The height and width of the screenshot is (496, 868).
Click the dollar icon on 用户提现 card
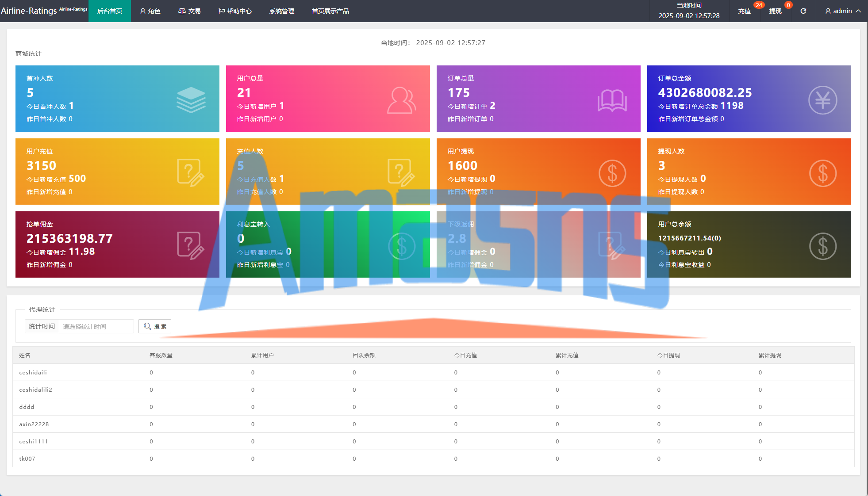pyautogui.click(x=612, y=173)
